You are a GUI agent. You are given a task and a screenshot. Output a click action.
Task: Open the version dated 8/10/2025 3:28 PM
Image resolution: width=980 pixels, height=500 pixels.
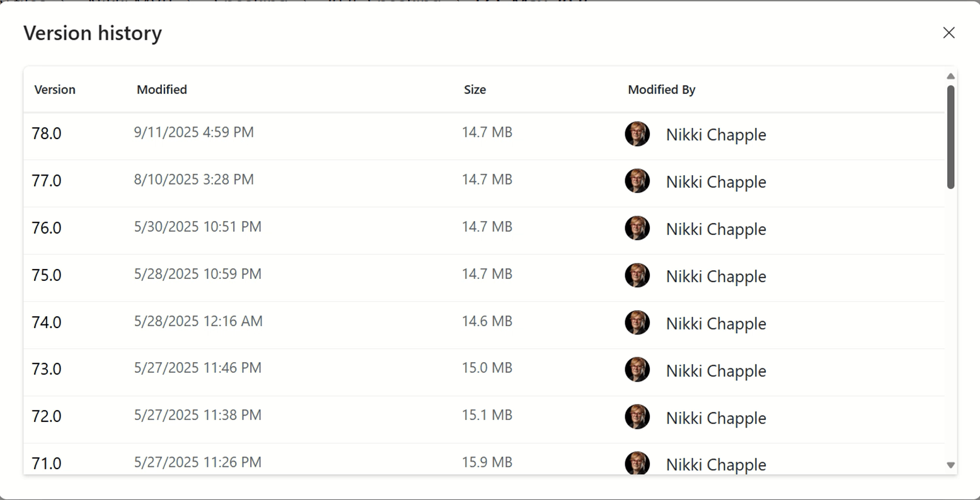[194, 179]
